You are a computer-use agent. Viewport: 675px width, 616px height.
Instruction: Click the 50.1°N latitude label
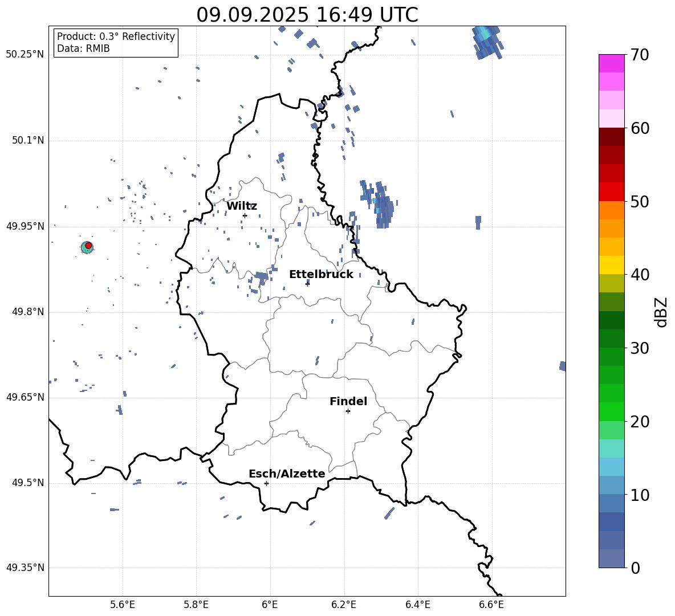pyautogui.click(x=28, y=140)
